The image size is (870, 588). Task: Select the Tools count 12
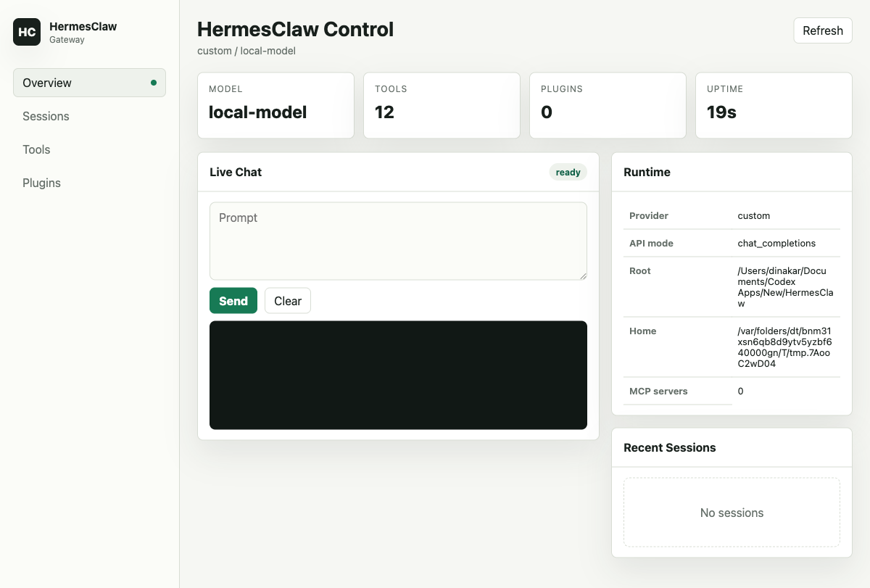384,112
